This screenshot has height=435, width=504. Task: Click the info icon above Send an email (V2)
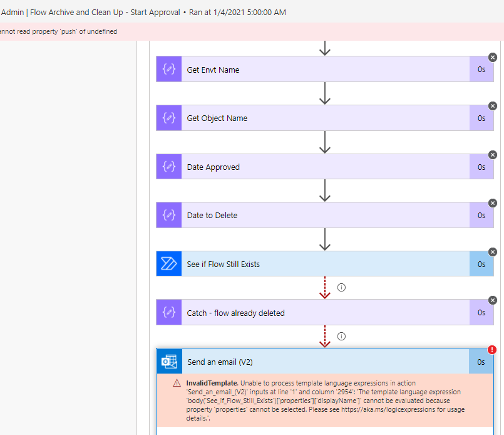[341, 336]
